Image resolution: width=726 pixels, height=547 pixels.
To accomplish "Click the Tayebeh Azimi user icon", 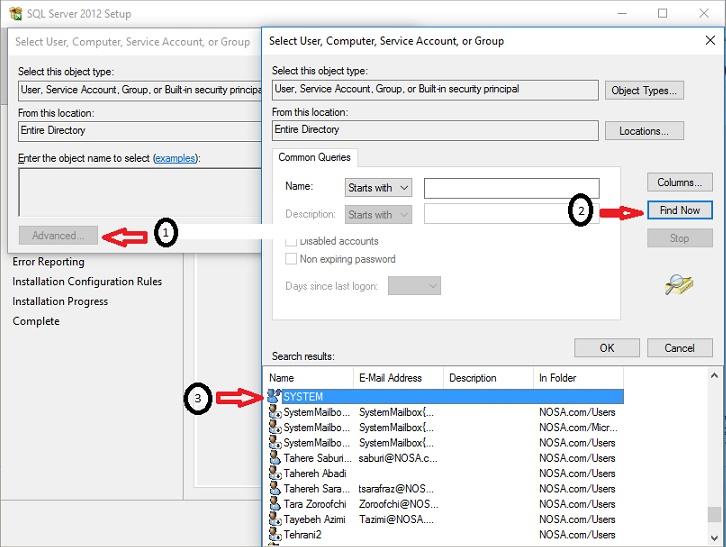I will tap(275, 519).
